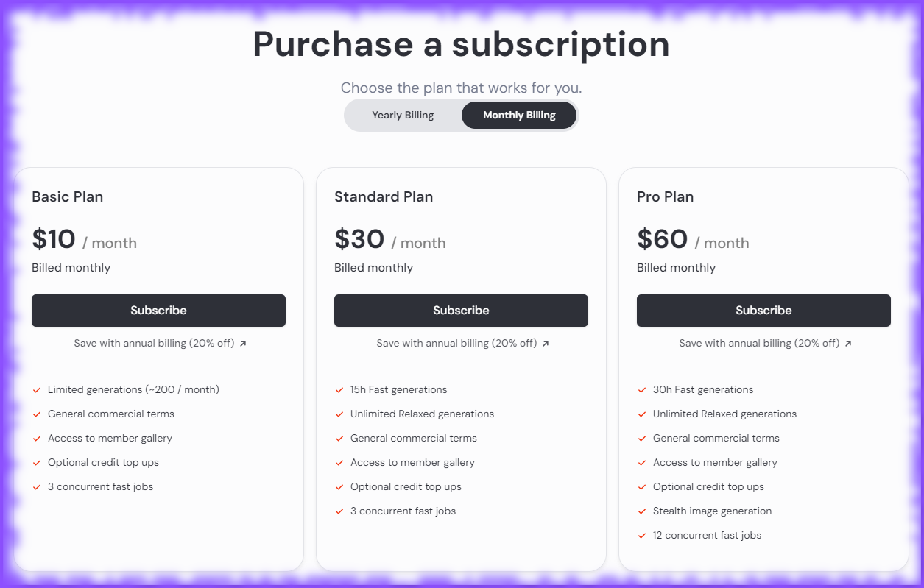Click the Basic Plan $10 price
The image size is (924, 588).
(x=54, y=240)
